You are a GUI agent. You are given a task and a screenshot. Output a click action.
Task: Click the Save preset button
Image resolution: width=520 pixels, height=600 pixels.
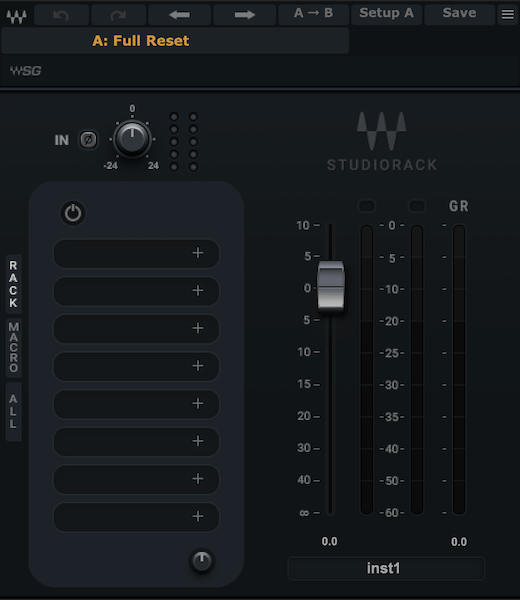click(x=459, y=14)
